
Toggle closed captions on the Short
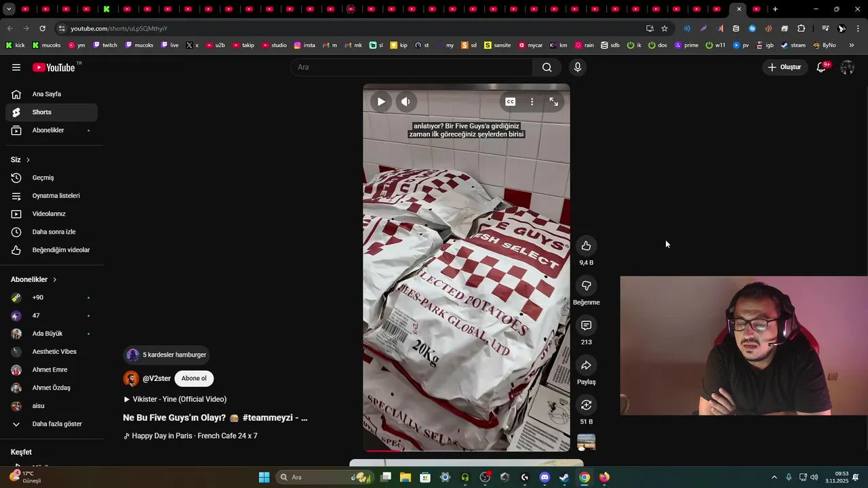click(x=510, y=102)
